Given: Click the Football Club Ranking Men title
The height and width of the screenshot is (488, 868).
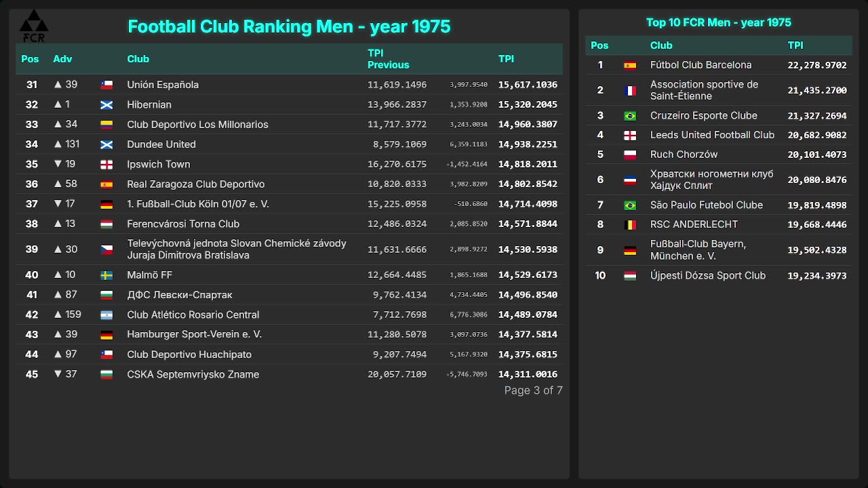Looking at the screenshot, I should tap(289, 26).
